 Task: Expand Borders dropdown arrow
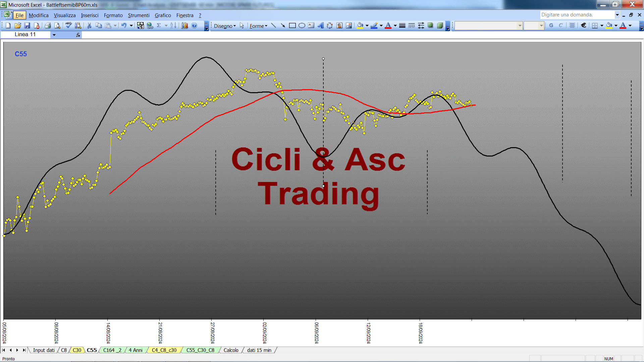coord(602,25)
